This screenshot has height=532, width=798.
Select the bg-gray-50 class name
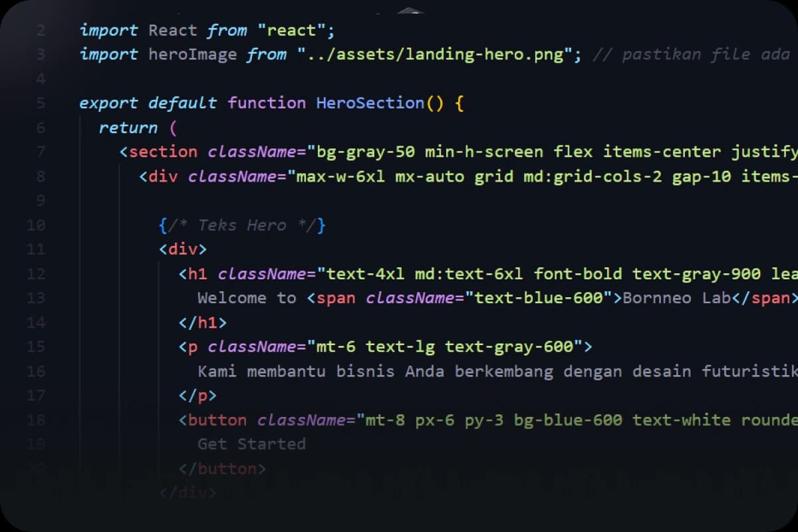(x=366, y=152)
